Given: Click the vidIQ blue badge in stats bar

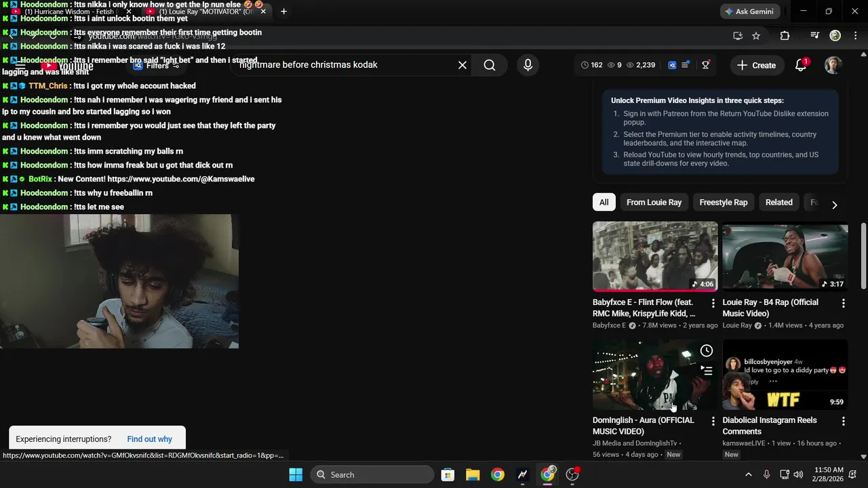Looking at the screenshot, I should coord(672,65).
